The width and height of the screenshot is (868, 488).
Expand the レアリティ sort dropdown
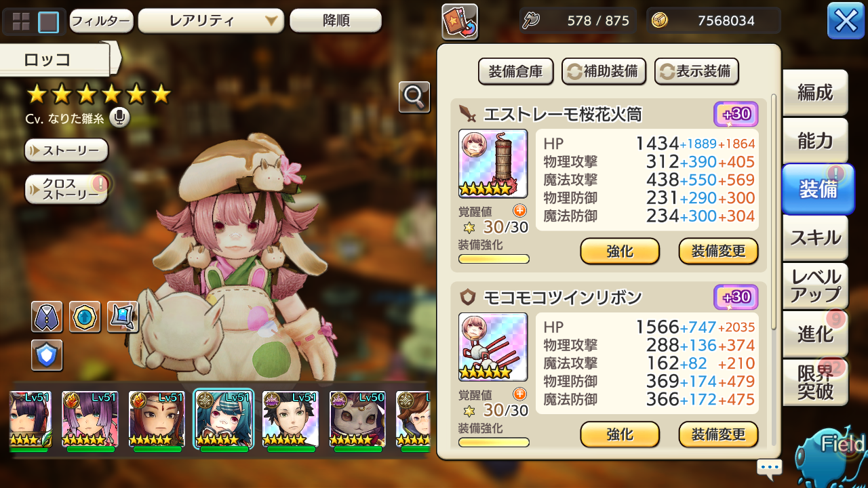pyautogui.click(x=211, y=21)
